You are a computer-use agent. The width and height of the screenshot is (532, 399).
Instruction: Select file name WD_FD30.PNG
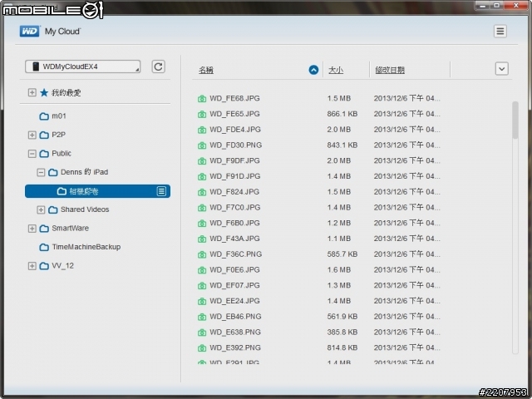click(236, 145)
